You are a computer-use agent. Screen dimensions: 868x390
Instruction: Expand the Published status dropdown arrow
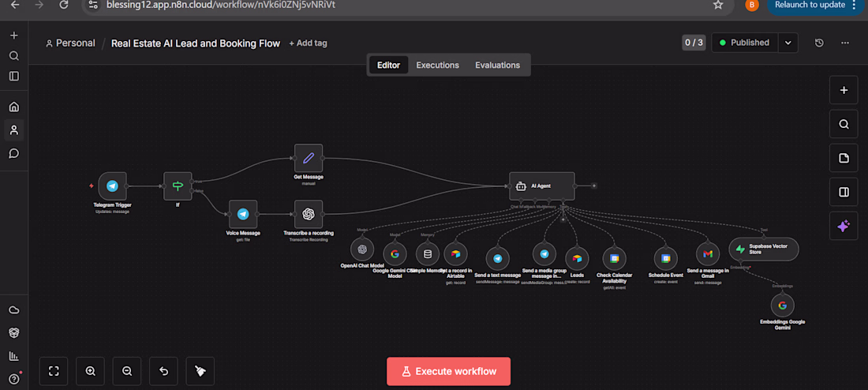(x=788, y=43)
